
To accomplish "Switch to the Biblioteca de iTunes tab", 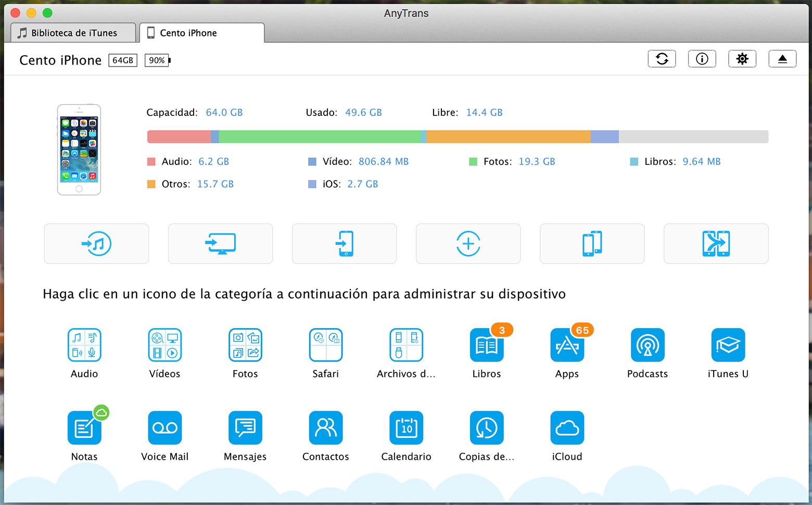I will tap(73, 33).
